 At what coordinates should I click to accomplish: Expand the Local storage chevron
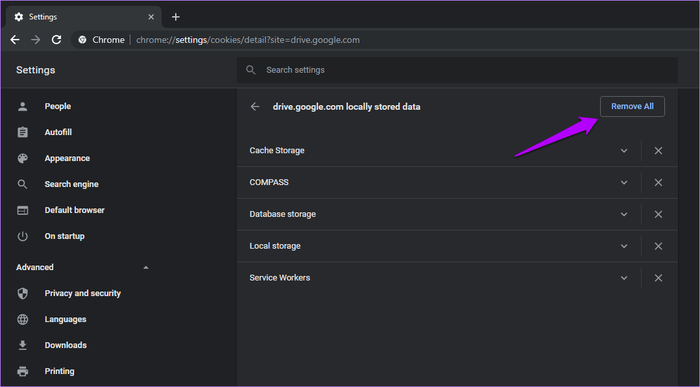[624, 246]
